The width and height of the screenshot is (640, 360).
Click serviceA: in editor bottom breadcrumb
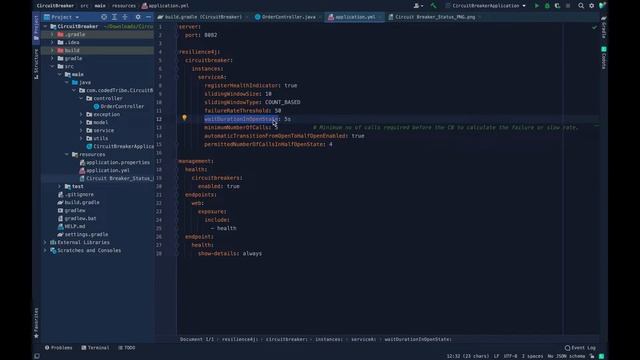pyautogui.click(x=363, y=339)
